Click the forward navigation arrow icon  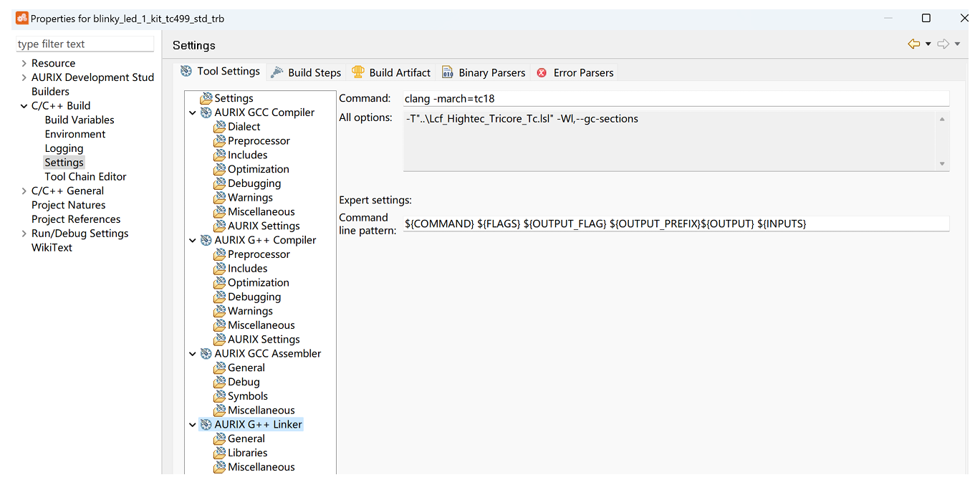pyautogui.click(x=943, y=44)
